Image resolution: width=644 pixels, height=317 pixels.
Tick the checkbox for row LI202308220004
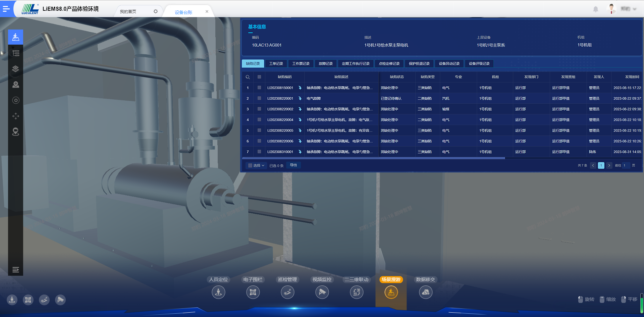[259, 120]
